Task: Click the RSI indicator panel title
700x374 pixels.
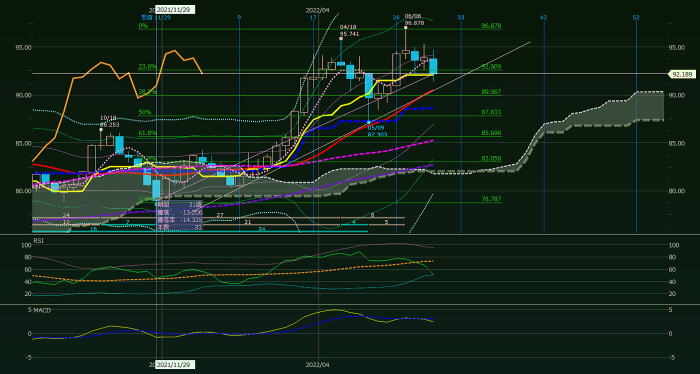Action: pos(38,241)
